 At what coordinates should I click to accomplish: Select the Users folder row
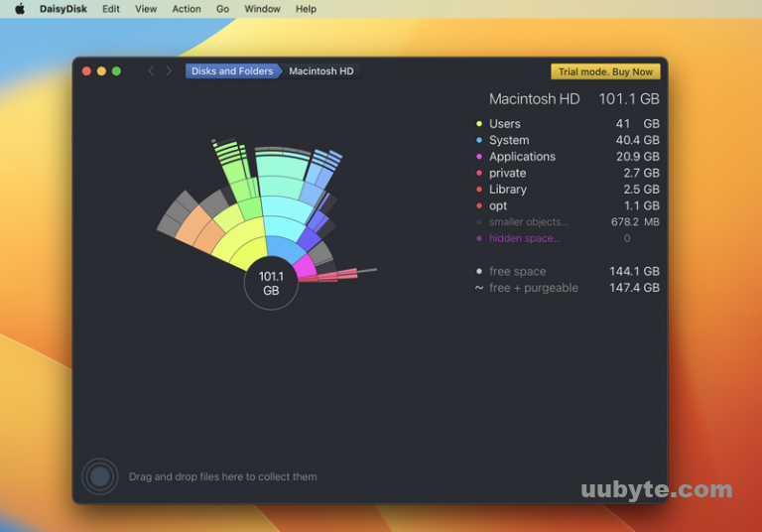click(x=568, y=123)
